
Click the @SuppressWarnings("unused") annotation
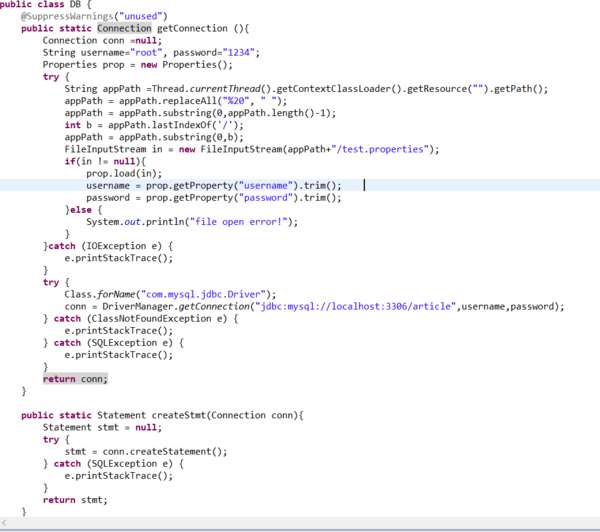[94, 16]
